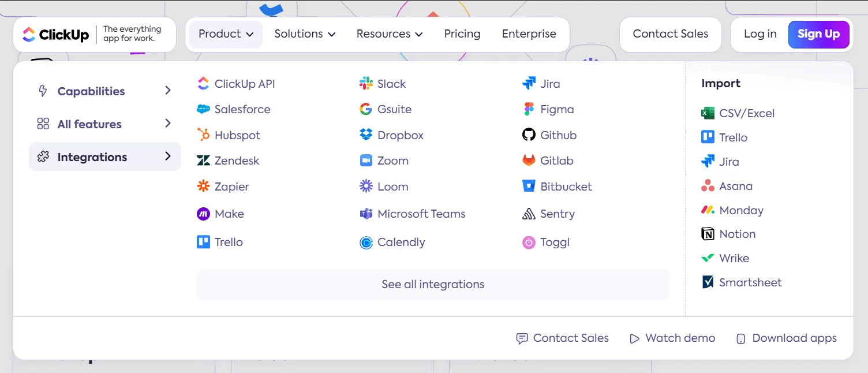Select the Monday import icon

coord(708,210)
